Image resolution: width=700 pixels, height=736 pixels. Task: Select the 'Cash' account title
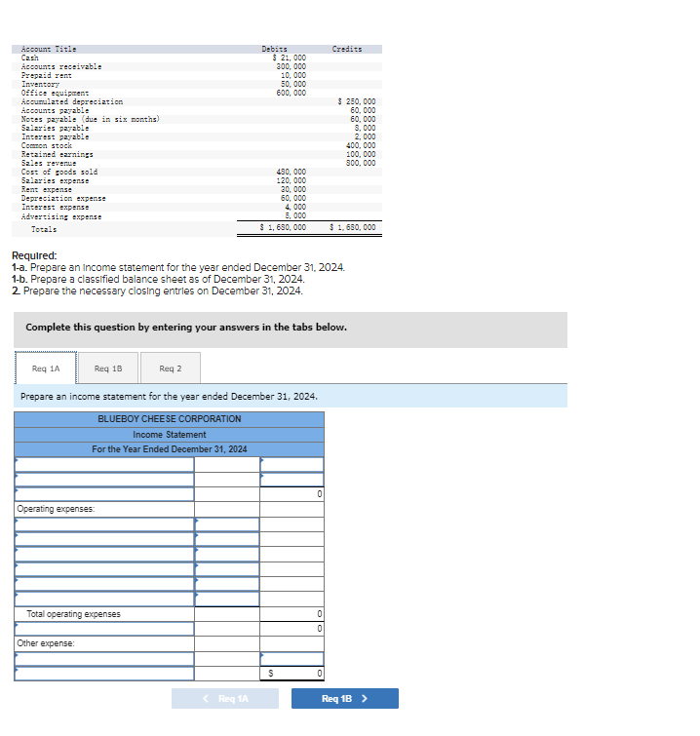[x=30, y=58]
